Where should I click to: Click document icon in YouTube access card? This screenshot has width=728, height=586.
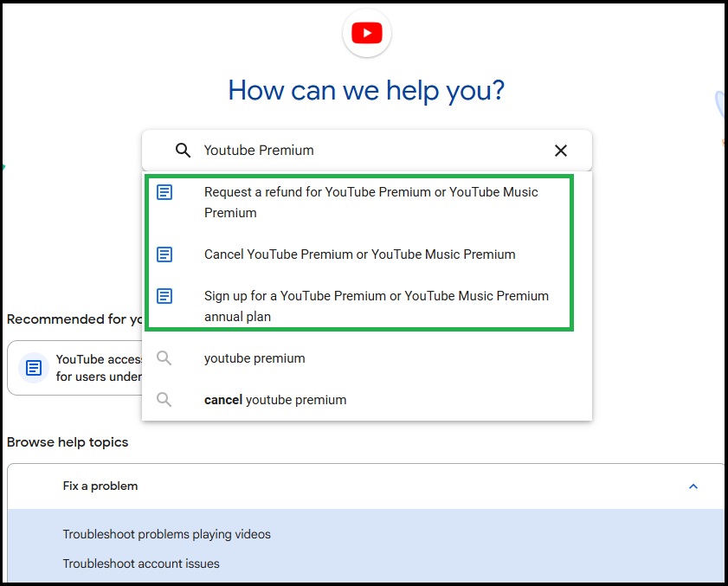pyautogui.click(x=34, y=368)
